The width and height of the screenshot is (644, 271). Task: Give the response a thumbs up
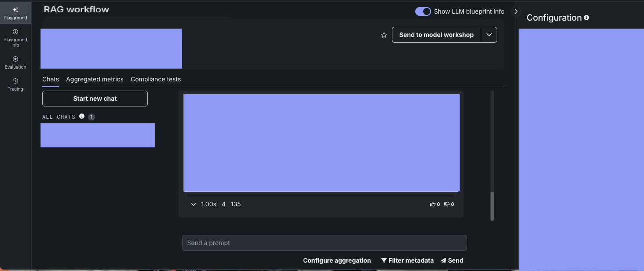pos(435,204)
